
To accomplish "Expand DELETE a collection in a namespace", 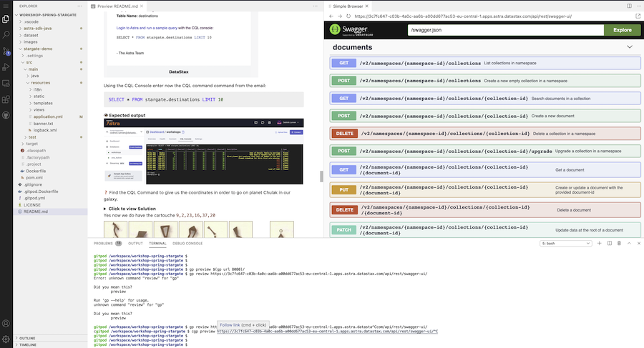I will [x=485, y=134].
